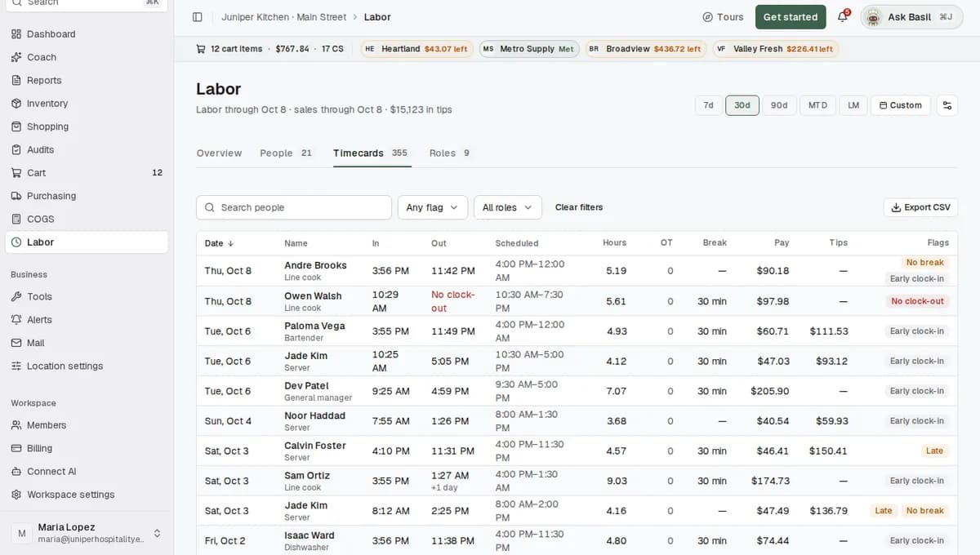This screenshot has height=555, width=980.
Task: Navigate to Audits
Action: (x=87, y=149)
